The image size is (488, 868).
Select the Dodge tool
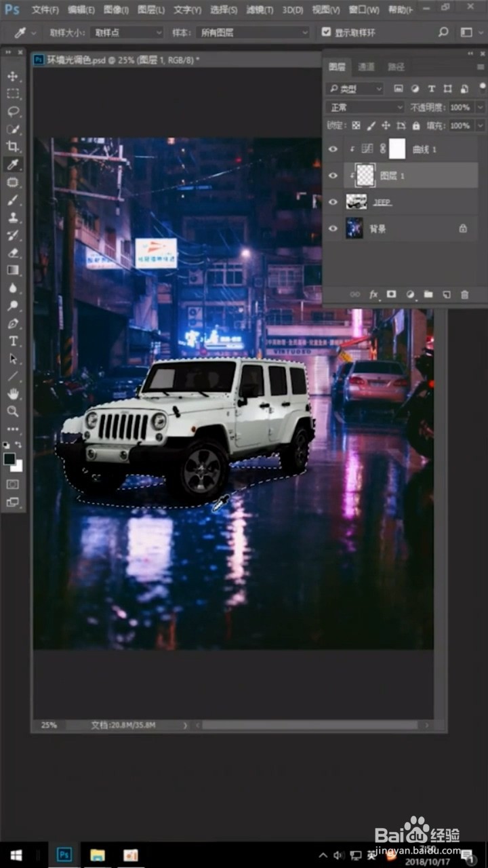[x=13, y=305]
